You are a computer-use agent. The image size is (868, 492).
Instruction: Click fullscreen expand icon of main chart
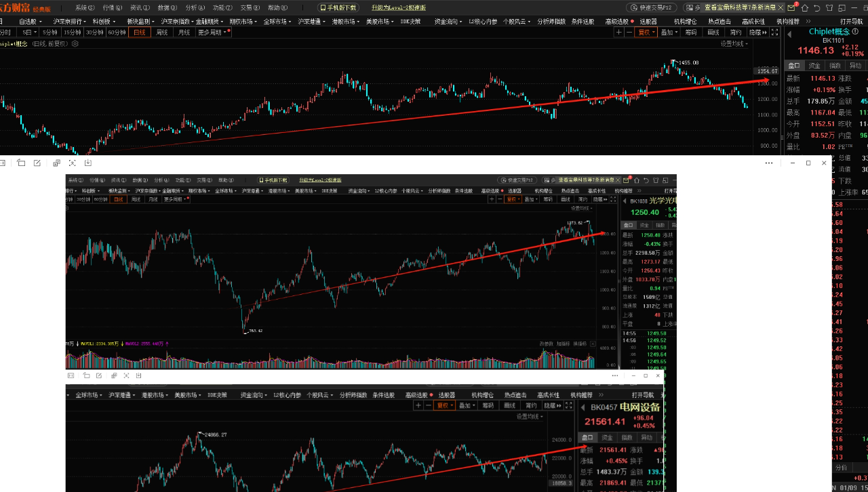coord(775,32)
